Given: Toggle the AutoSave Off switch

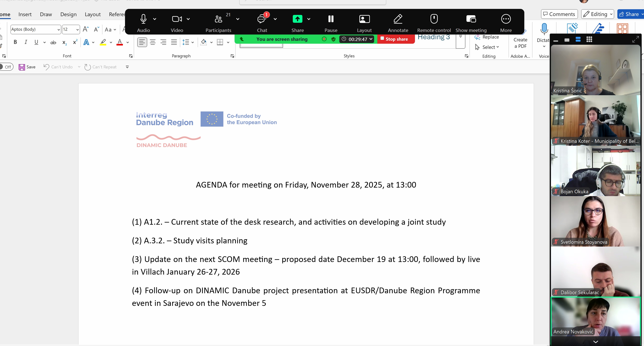Looking at the screenshot, I should pyautogui.click(x=6, y=67).
